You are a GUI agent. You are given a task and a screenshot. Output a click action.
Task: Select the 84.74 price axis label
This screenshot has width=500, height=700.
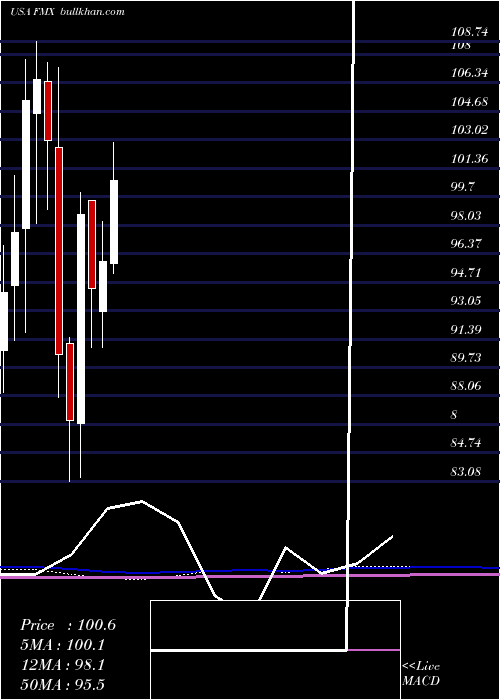[x=467, y=443]
